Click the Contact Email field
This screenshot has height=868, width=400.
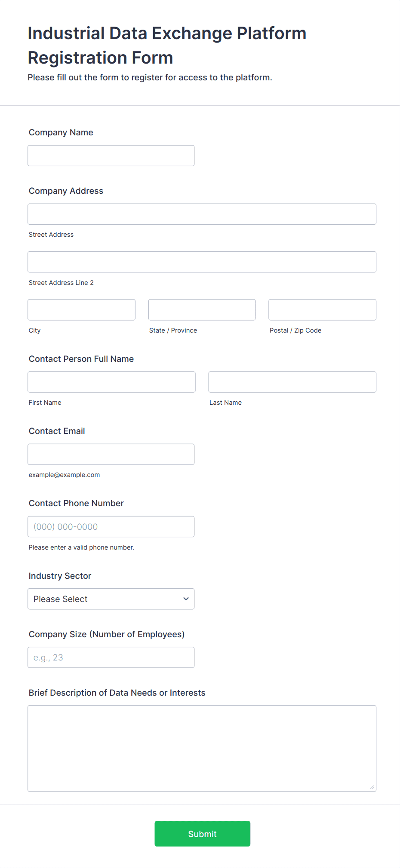111,454
